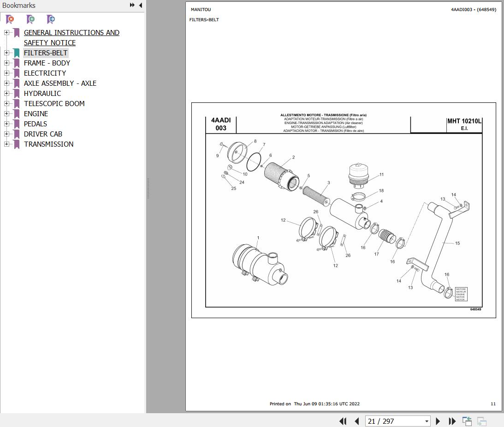Viewport: 504px width, 427px height.
Task: Click the MHT 10210L model label
Action: 464,121
